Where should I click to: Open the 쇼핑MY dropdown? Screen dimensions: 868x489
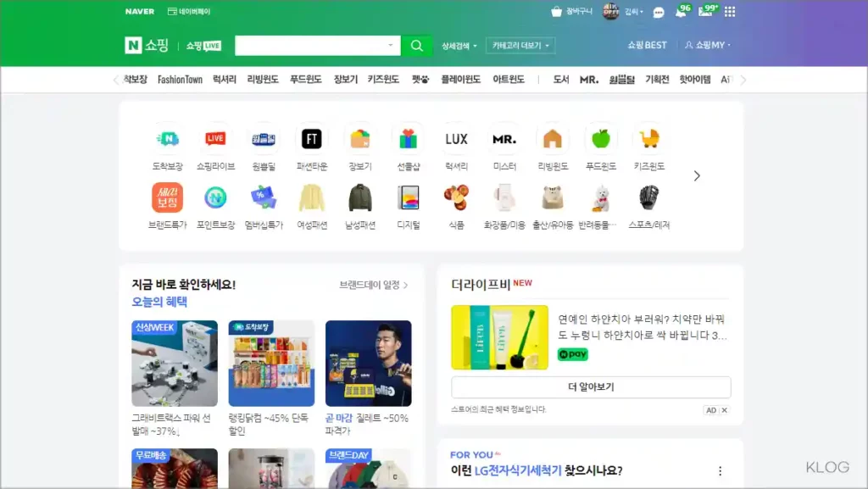(708, 45)
